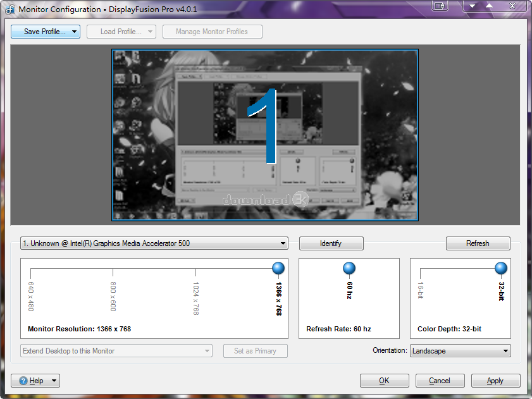532x399 pixels.
Task: Click the Color Depth: 32-bit text
Action: click(450, 329)
